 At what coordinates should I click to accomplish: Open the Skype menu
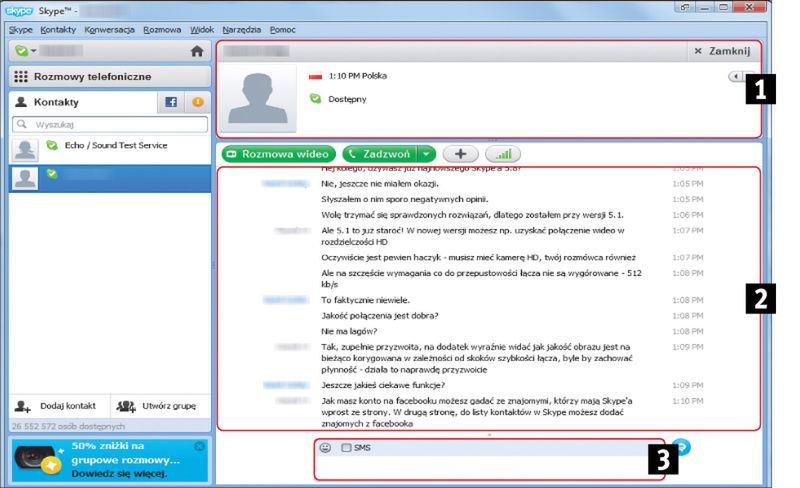20,30
